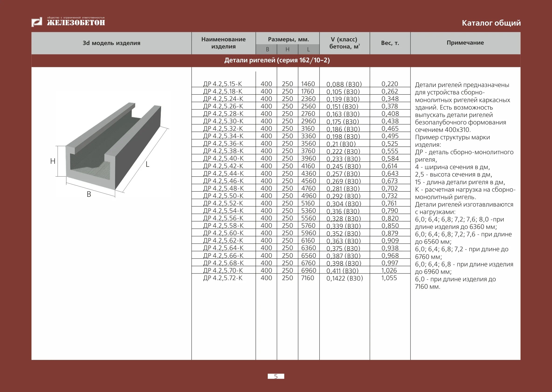This screenshot has height=392, width=552.
Task: Click the 'H' dimension label on the model
Action: click(x=53, y=161)
